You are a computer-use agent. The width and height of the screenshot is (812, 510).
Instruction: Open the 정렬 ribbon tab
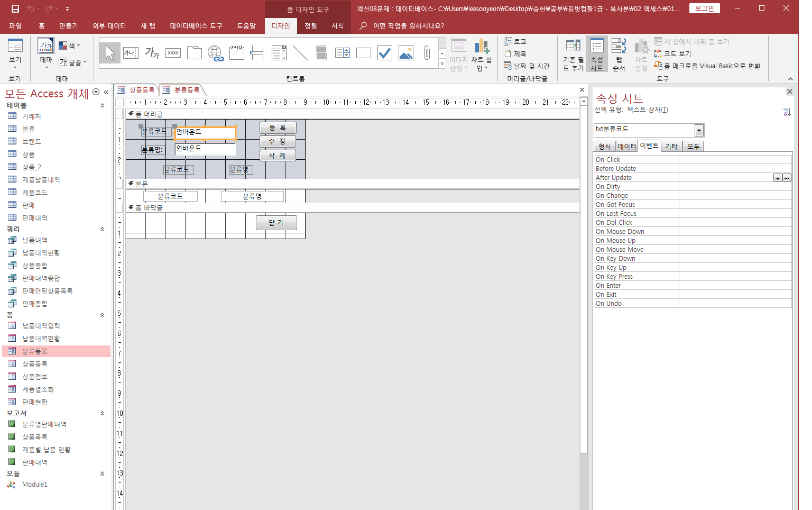click(311, 26)
